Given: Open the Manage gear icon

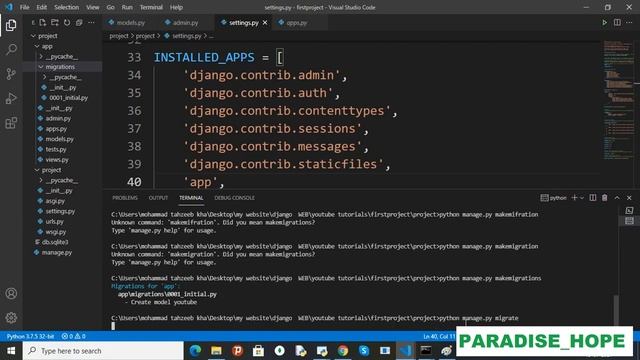Looking at the screenshot, I should pos(11,318).
